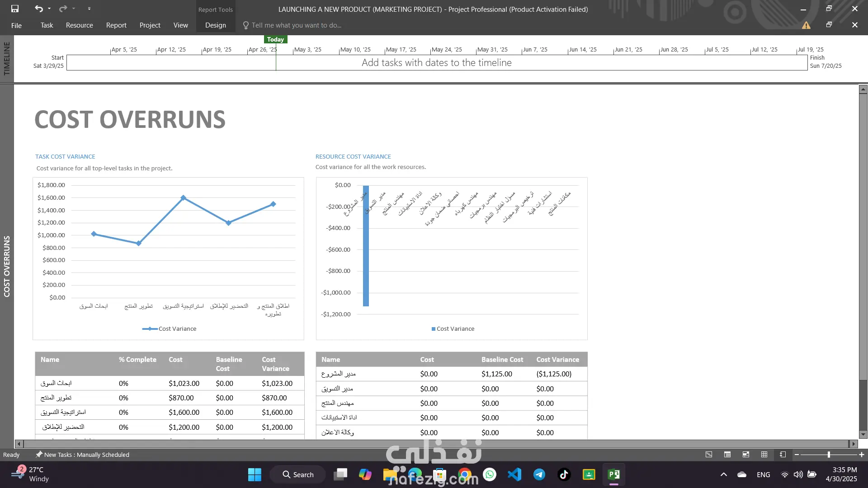This screenshot has width=868, height=488.
Task: Expand the undo history dropdown arrow
Action: coord(49,9)
